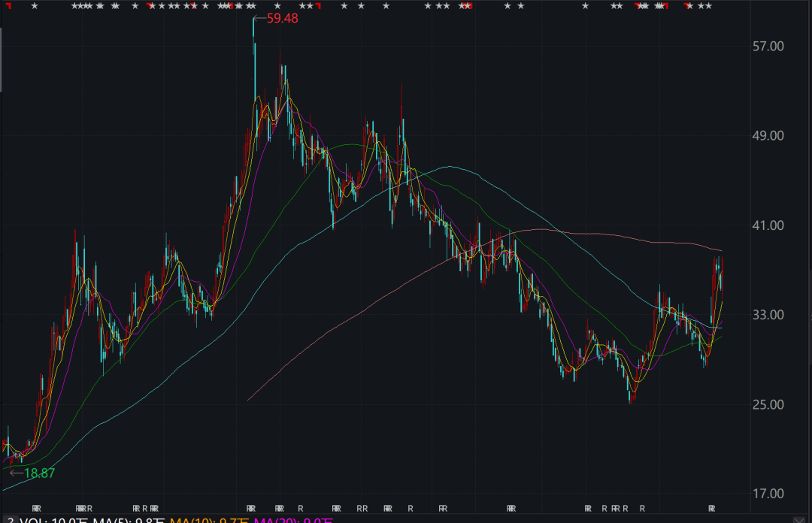The height and width of the screenshot is (523, 812).
Task: Click the red 59.48 high price text
Action: (283, 18)
